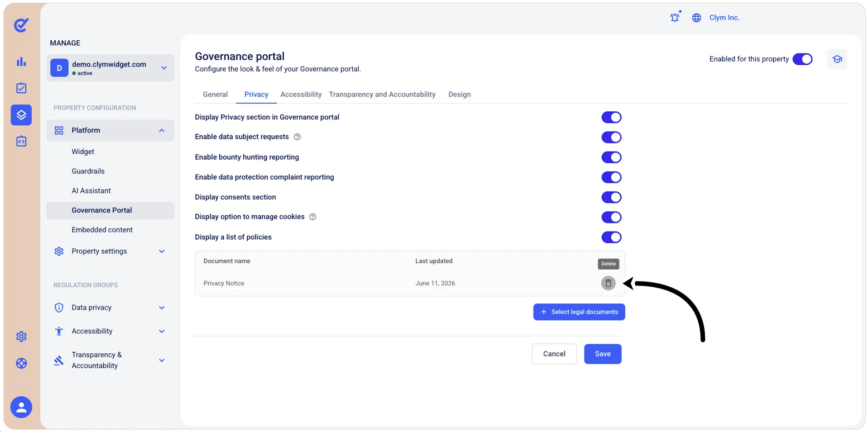Select the layers manage icon
The width and height of the screenshot is (868, 432).
[21, 115]
